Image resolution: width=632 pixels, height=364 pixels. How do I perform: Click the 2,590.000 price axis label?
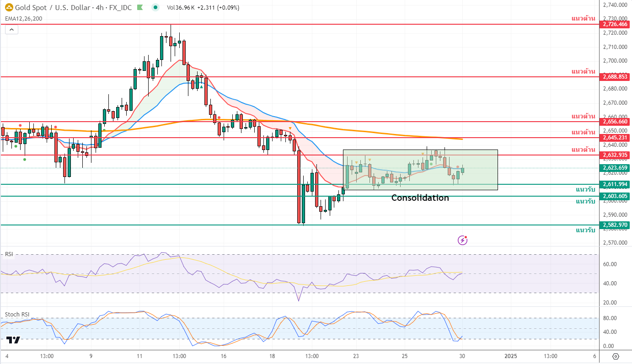(615, 215)
